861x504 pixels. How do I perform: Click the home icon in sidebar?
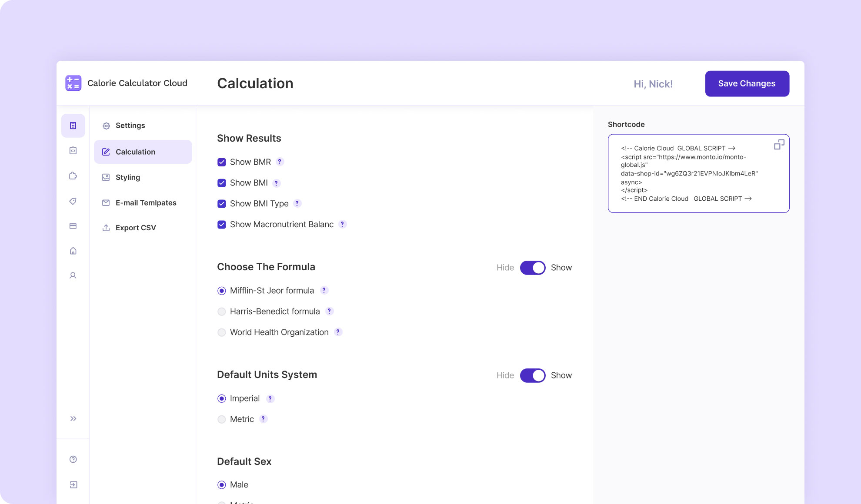tap(73, 251)
